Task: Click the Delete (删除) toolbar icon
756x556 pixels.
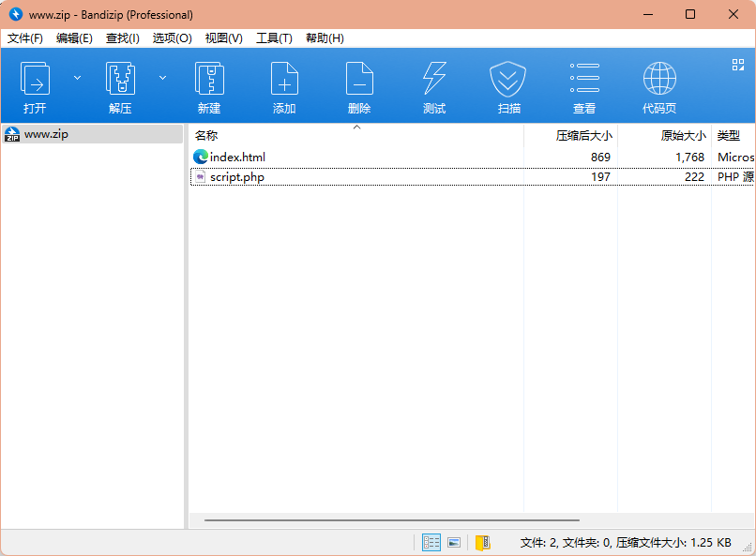Action: tap(359, 80)
